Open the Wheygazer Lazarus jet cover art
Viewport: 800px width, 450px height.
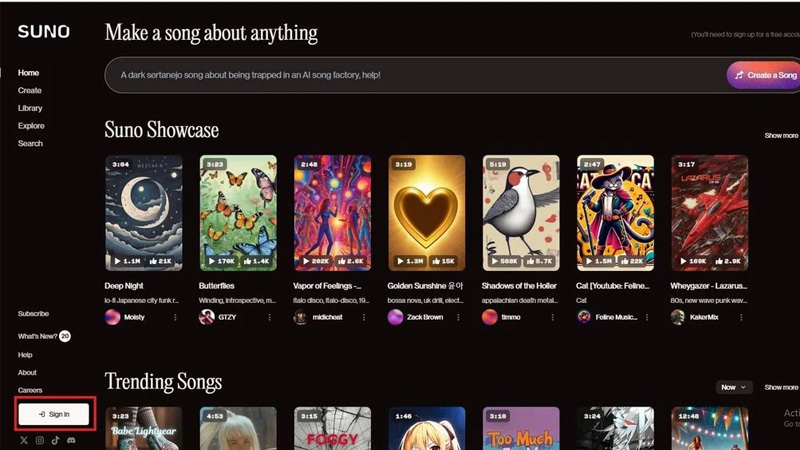[710, 213]
